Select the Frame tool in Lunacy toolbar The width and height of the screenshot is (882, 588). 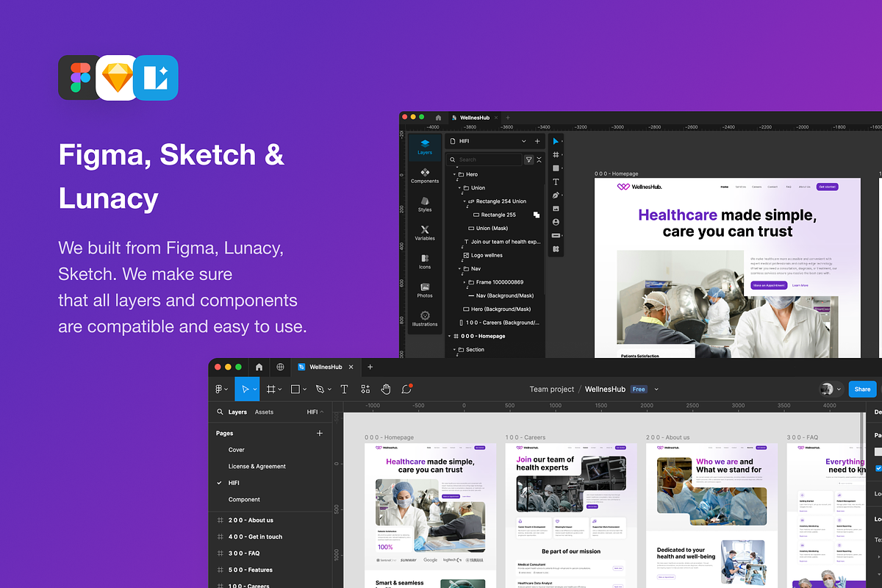(556, 154)
